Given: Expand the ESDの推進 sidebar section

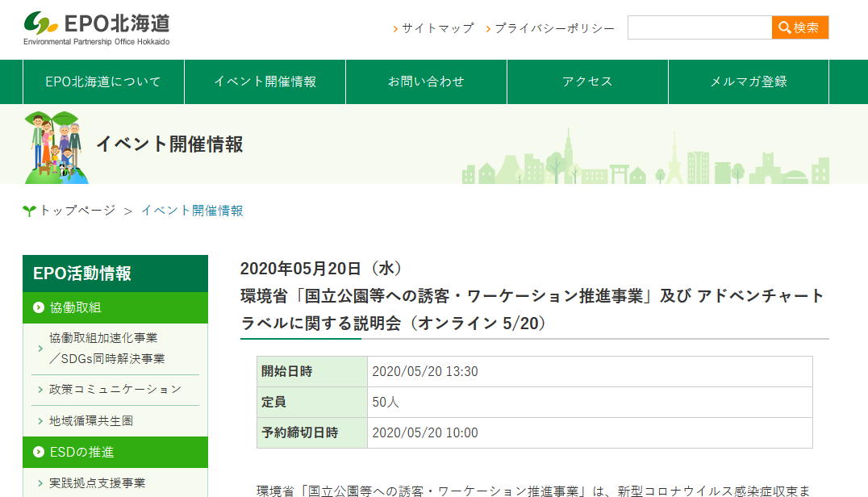Looking at the screenshot, I should 81,452.
